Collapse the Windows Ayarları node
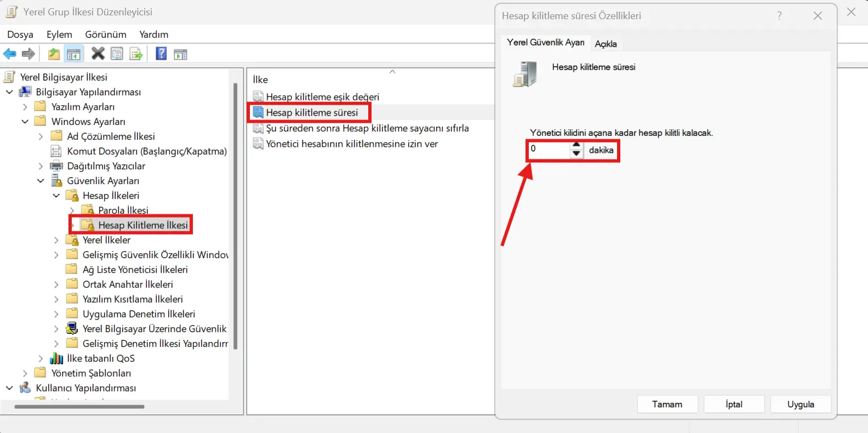 (x=25, y=121)
